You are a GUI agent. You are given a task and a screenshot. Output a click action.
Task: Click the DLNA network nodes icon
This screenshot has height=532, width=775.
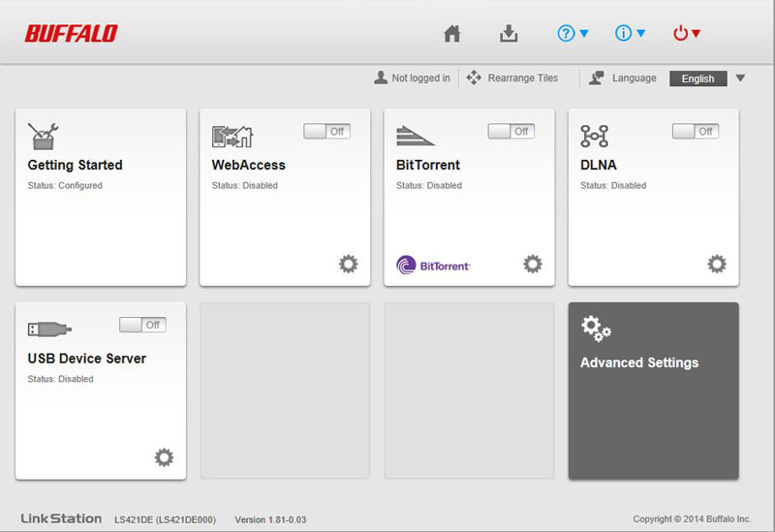click(594, 136)
